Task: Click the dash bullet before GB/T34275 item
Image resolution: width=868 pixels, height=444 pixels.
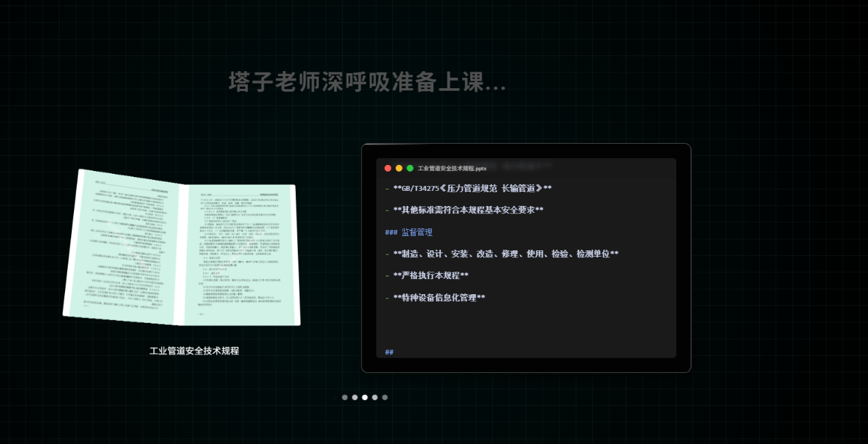Action: pyautogui.click(x=387, y=187)
